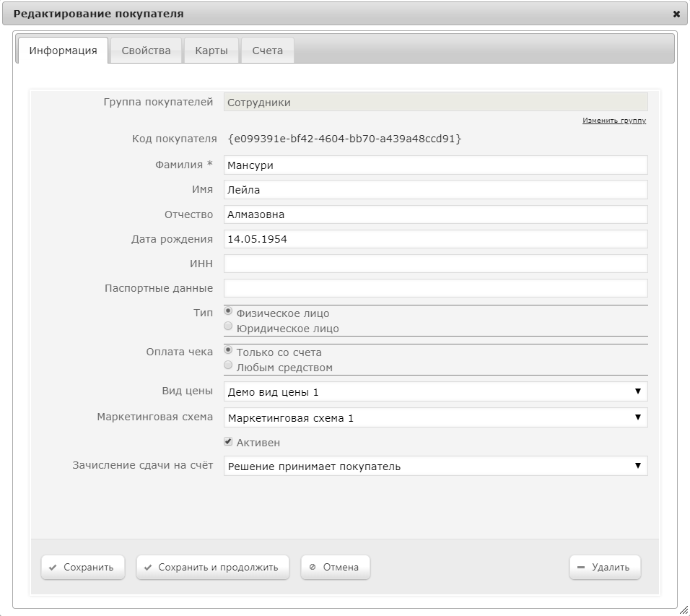This screenshot has height=616, width=690.
Task: Close the customer editing dialog
Action: (x=676, y=14)
